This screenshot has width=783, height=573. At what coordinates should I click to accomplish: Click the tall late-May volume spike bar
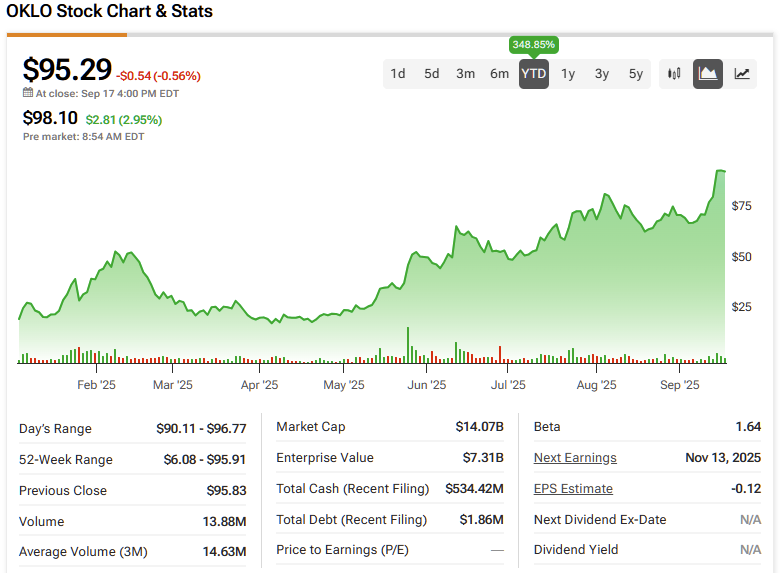point(408,345)
